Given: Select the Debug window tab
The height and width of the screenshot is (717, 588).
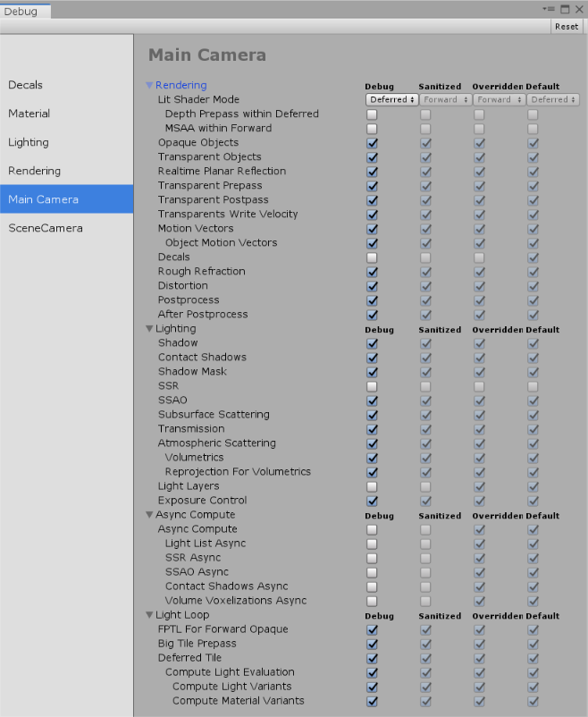Looking at the screenshot, I should (22, 12).
